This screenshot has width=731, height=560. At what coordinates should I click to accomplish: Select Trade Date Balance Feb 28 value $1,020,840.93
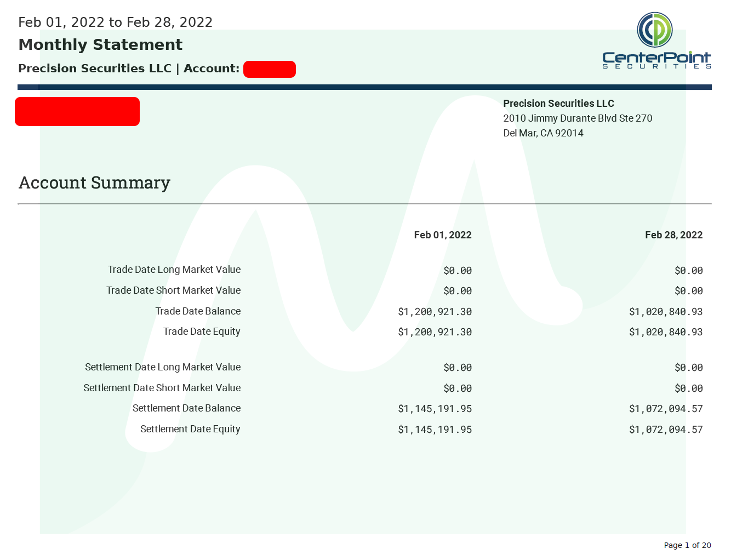pyautogui.click(x=666, y=312)
